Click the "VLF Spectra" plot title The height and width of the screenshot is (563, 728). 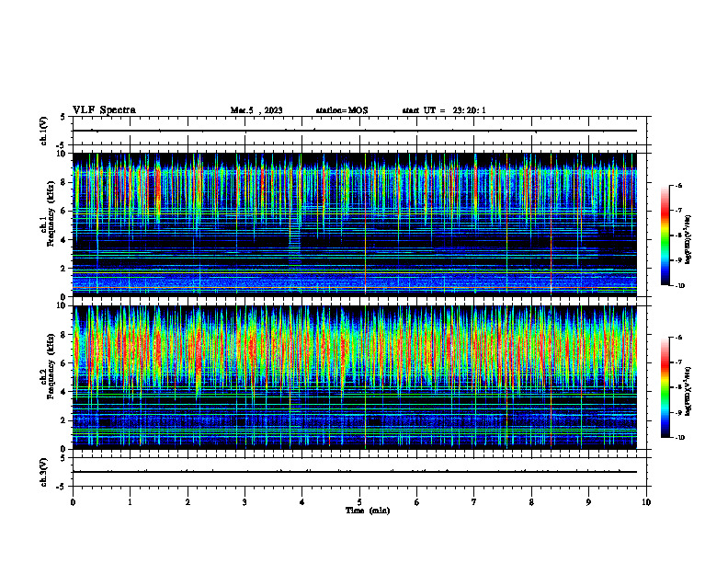(104, 110)
